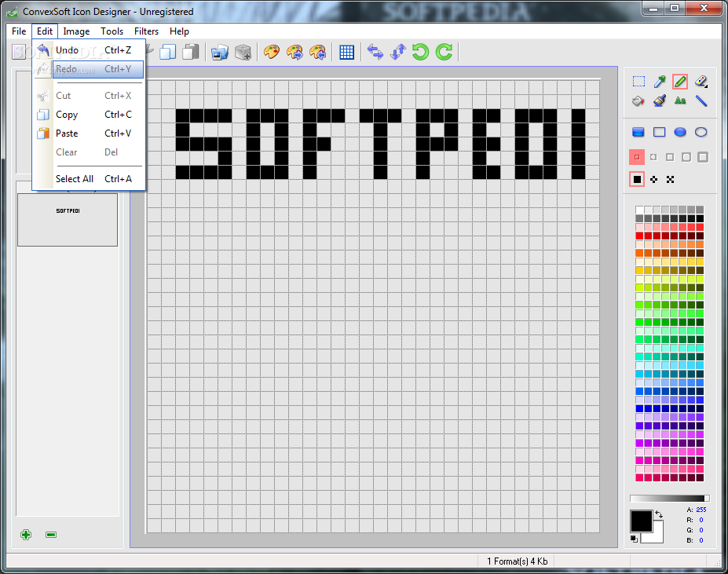This screenshot has width=728, height=574.
Task: Remove the image format with minus
Action: click(x=51, y=535)
